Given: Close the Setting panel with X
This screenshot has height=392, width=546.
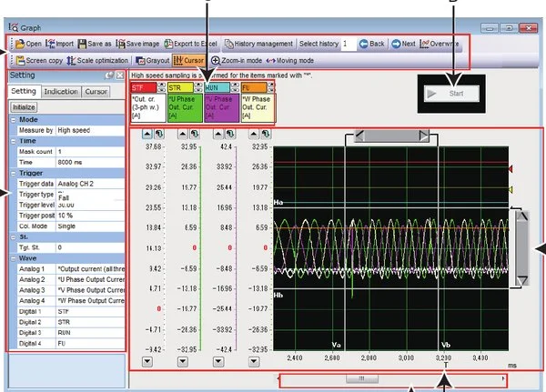Looking at the screenshot, I should click(120, 75).
